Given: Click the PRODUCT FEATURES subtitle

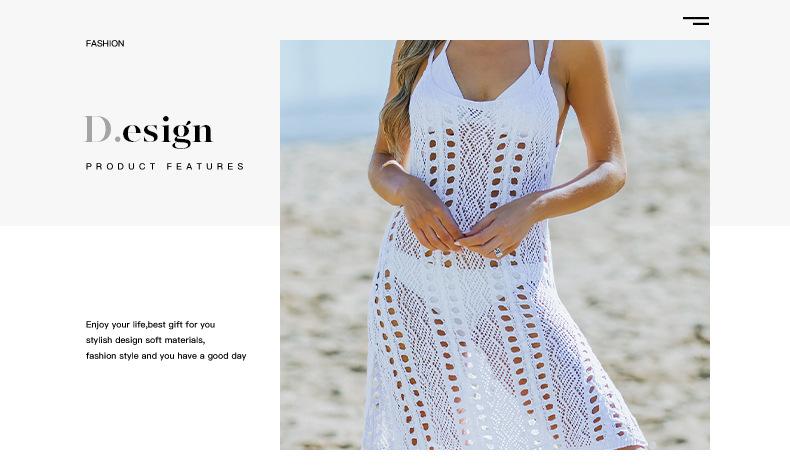Looking at the screenshot, I should tap(165, 166).
